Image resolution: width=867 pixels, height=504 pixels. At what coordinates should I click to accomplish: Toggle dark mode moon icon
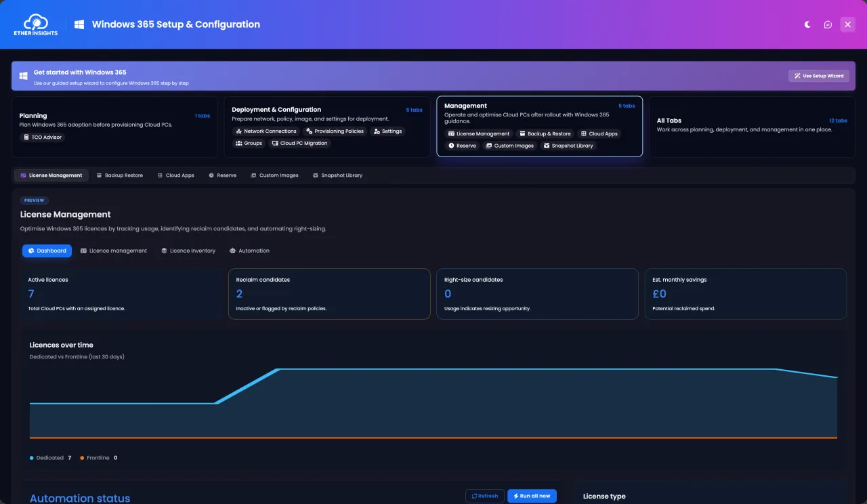807,24
